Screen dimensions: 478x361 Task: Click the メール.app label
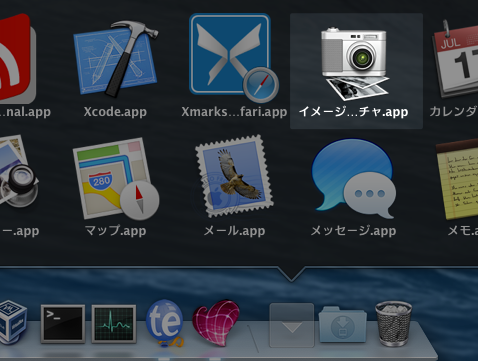coord(234,230)
